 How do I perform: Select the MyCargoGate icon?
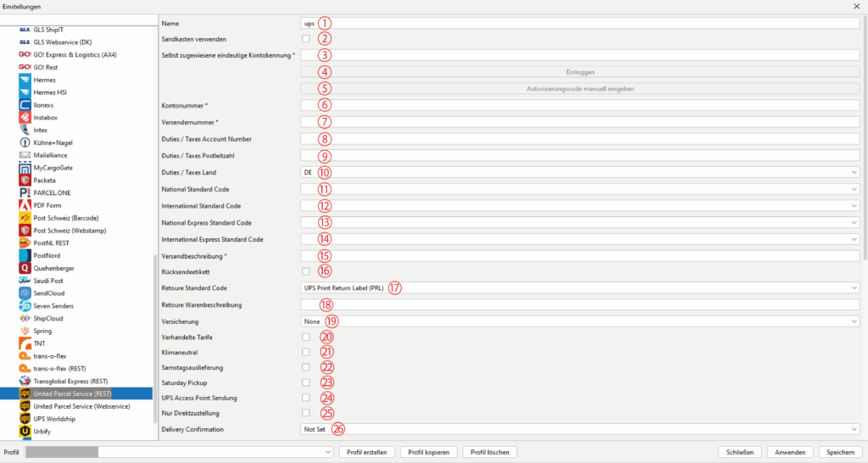click(25, 167)
